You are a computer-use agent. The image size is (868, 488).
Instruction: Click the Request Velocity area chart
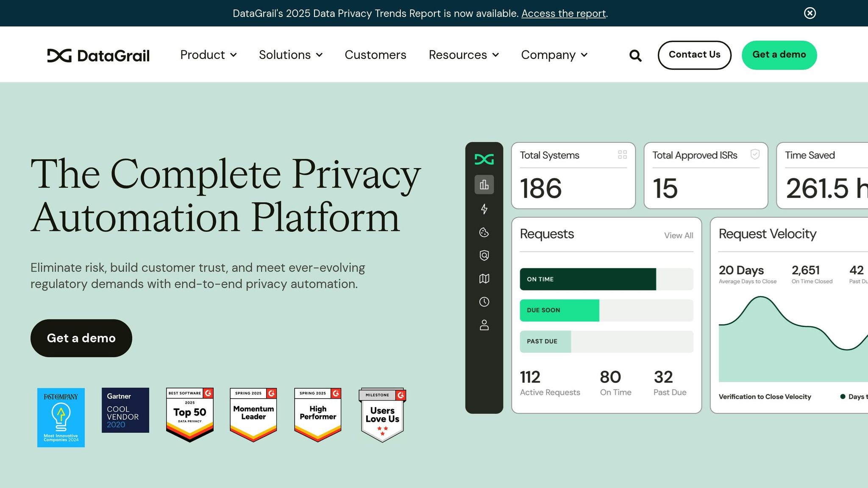coord(793,339)
